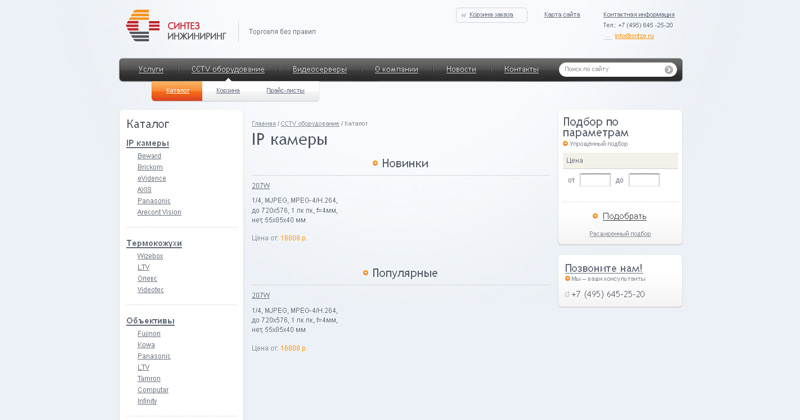Click the site search input field
The width and height of the screenshot is (800, 420).
[x=612, y=69]
